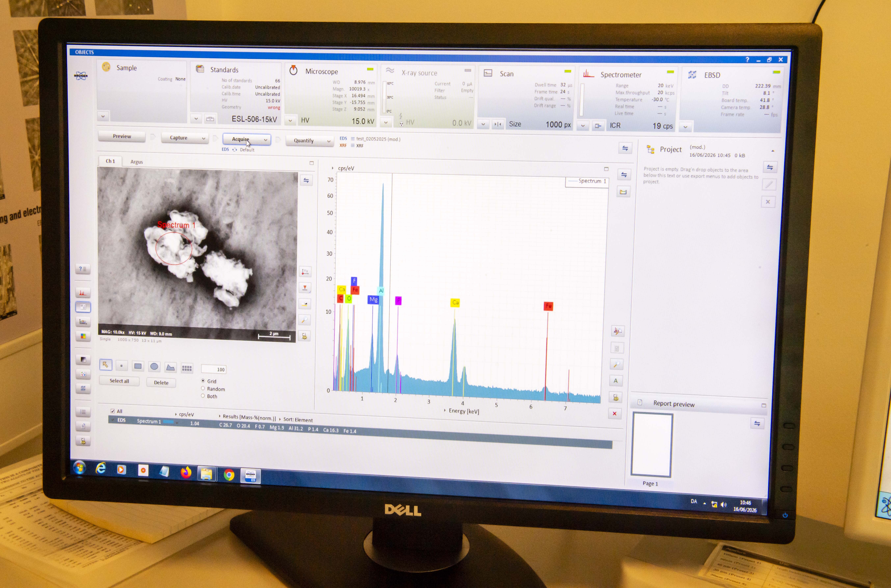Viewport: 891px width, 588px height.
Task: Expand the Sample panel dropdown
Action: click(x=103, y=116)
